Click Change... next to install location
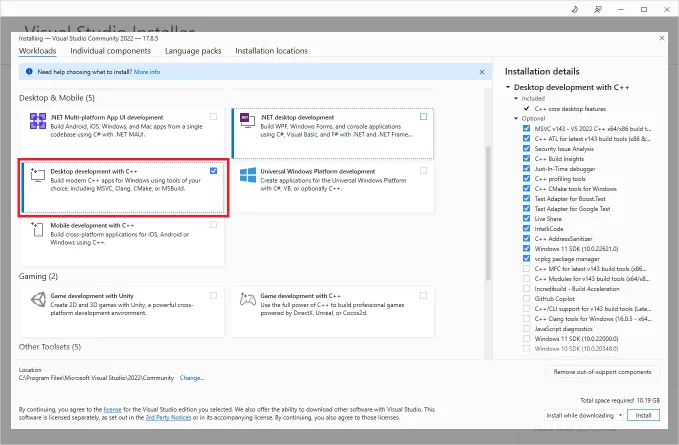This screenshot has width=679, height=445. pos(192,378)
